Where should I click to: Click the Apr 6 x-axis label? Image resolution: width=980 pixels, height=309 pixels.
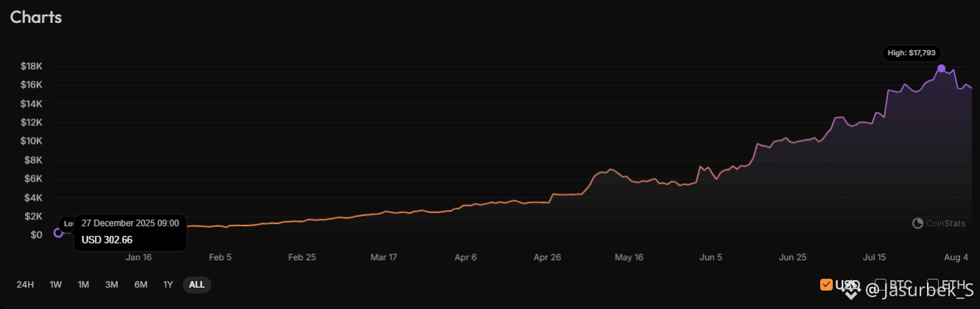click(465, 257)
